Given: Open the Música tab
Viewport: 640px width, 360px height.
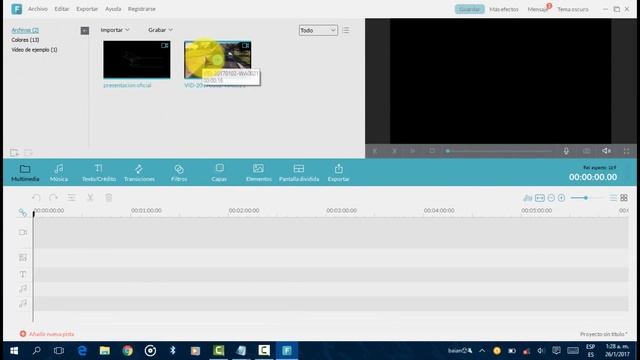Looking at the screenshot, I should (59, 173).
